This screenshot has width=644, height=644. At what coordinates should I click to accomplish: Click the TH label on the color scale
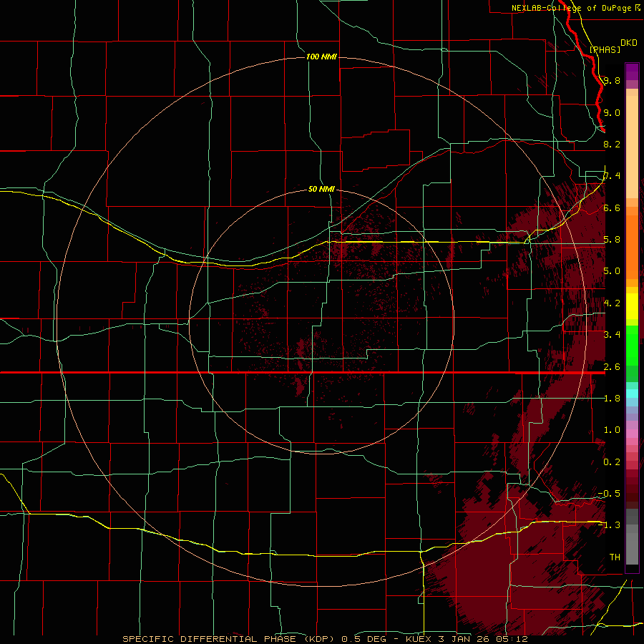click(x=615, y=557)
